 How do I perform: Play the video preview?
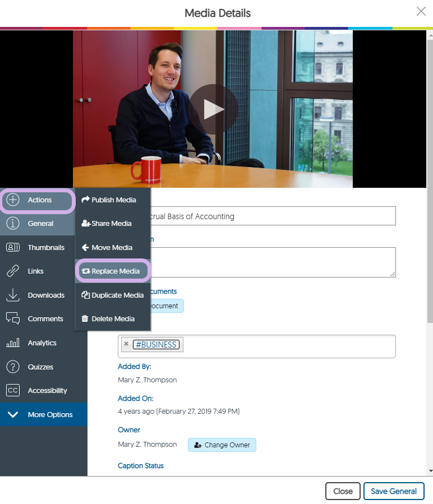click(x=213, y=109)
